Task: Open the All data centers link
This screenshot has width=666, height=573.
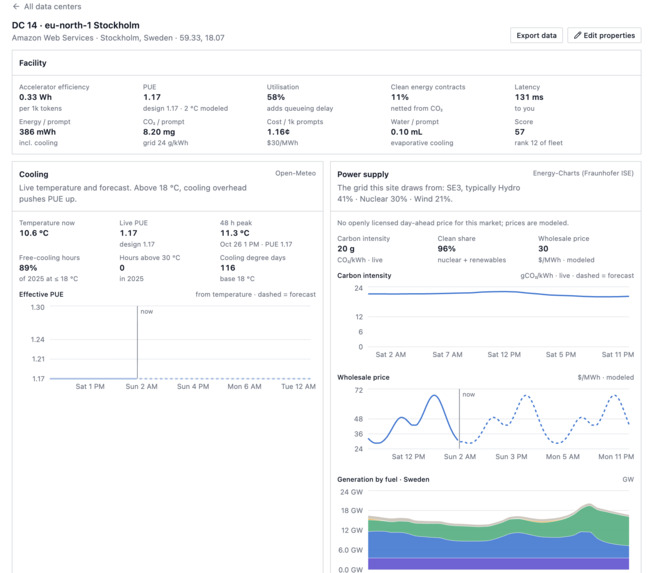Action: click(x=52, y=6)
